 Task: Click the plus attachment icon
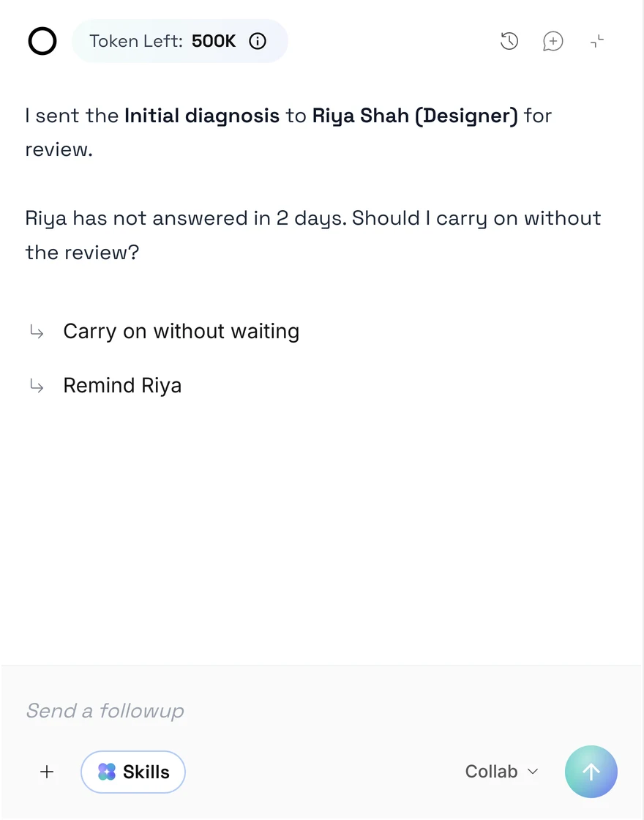(x=47, y=772)
